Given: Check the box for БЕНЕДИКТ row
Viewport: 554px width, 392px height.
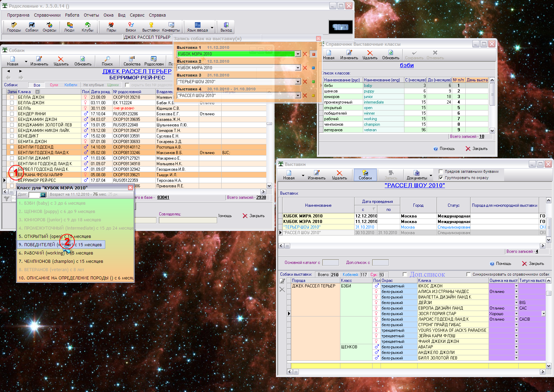Looking at the screenshot, I should (x=12, y=136).
